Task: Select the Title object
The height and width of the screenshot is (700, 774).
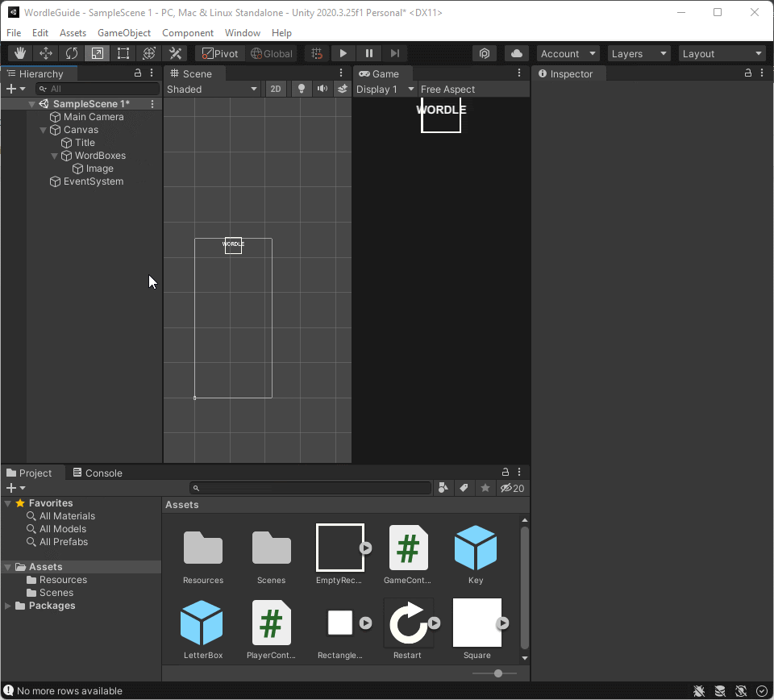Action: click(85, 143)
